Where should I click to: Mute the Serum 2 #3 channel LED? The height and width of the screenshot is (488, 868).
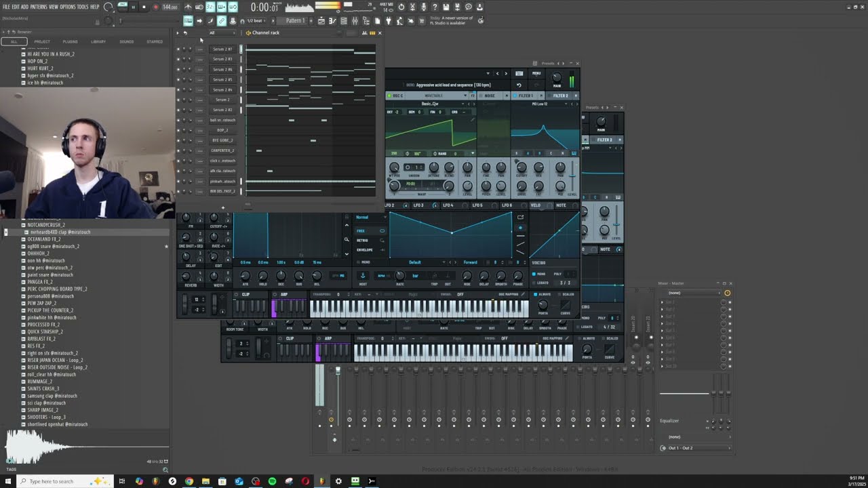click(178, 59)
